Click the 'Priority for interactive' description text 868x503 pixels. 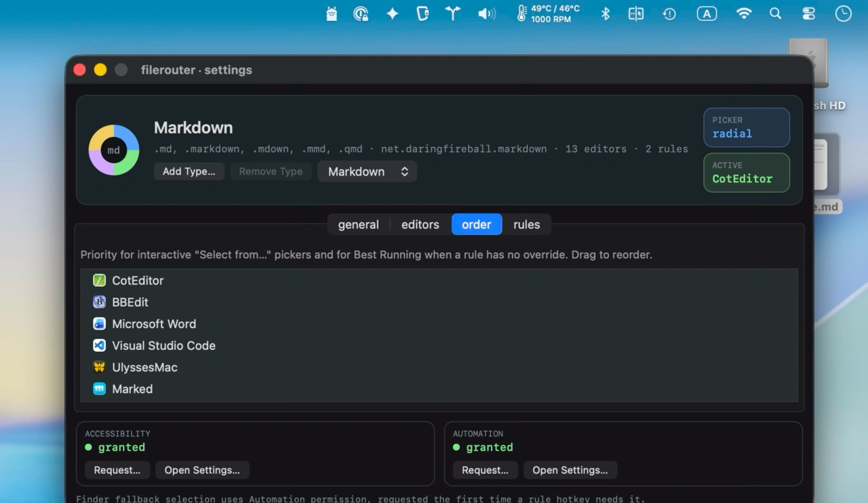click(x=366, y=255)
